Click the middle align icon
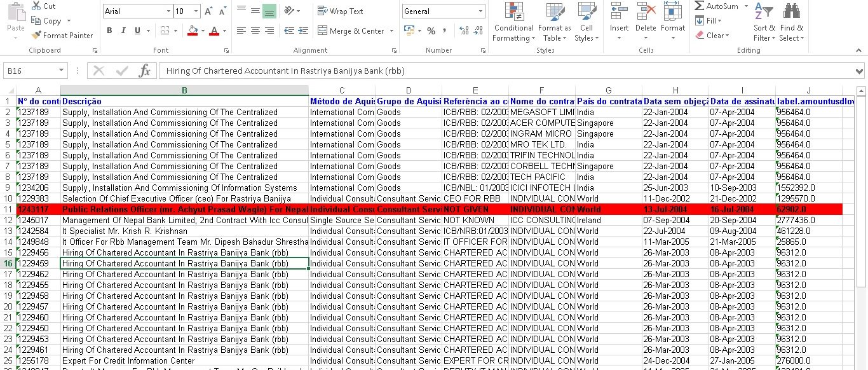This screenshot has width=868, height=370. point(255,10)
